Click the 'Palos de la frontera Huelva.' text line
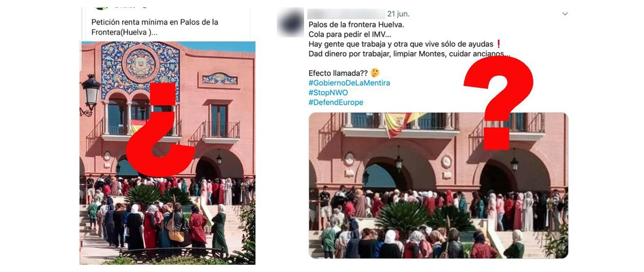644x272 pixels. [x=356, y=25]
